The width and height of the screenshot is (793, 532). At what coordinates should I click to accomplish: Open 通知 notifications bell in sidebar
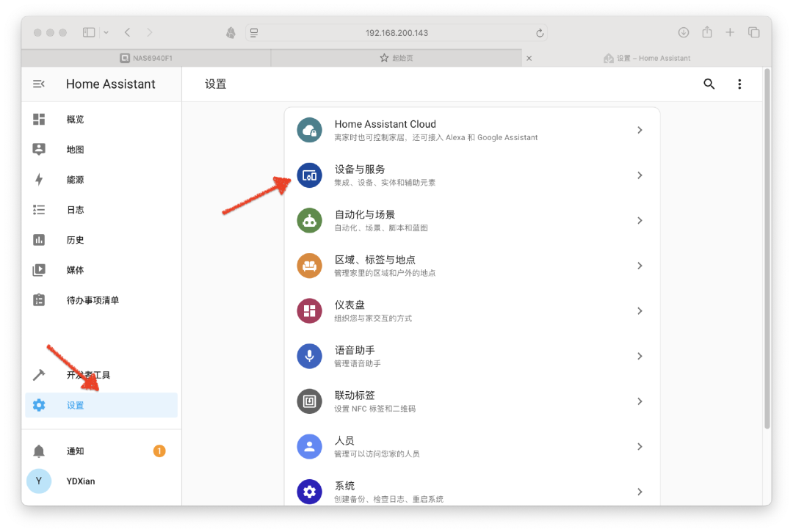[40, 451]
